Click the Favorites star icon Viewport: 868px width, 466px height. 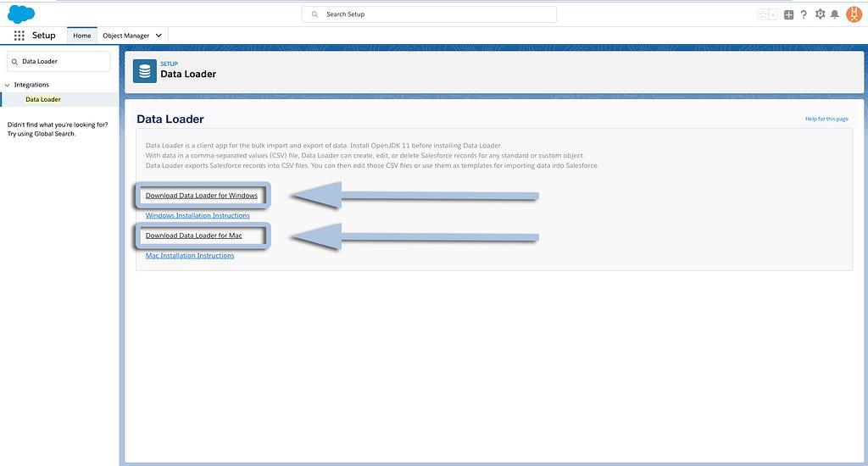763,14
